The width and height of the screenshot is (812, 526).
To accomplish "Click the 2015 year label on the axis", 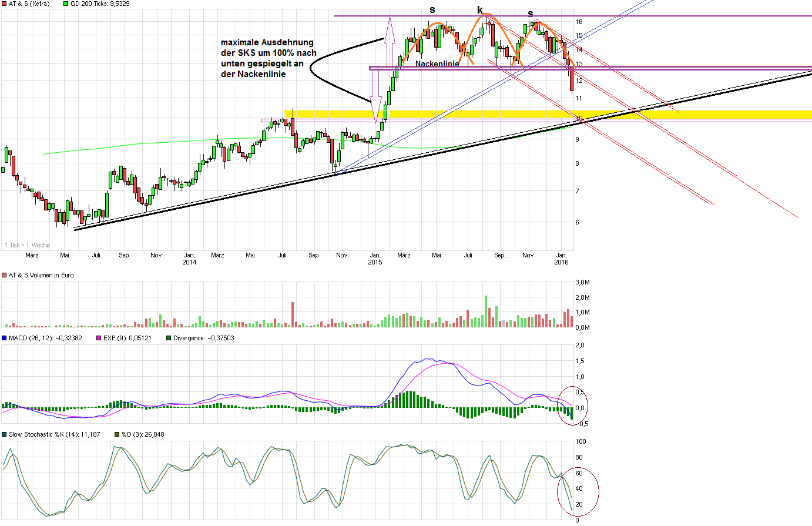I will pyautogui.click(x=376, y=262).
